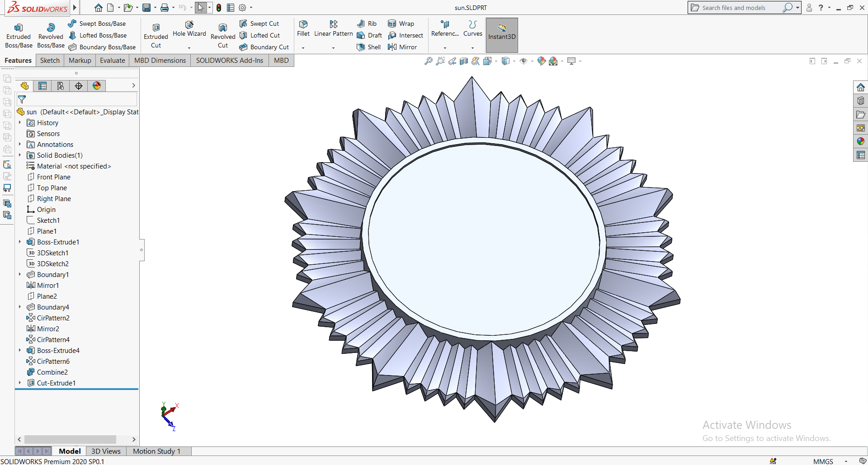Switch to the Evaluate tab

coord(112,61)
